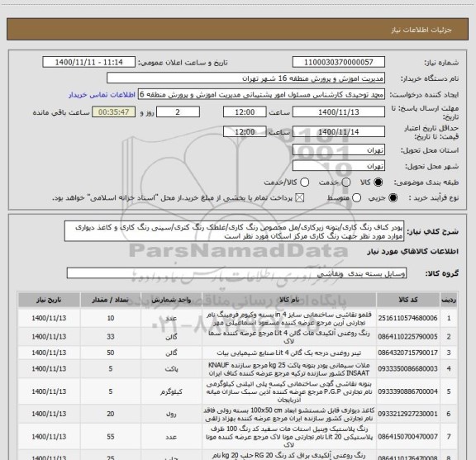Click quantity 50 in row 3

click(x=111, y=353)
